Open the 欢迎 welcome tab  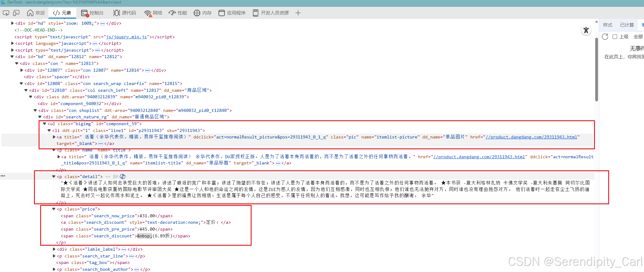[x=36, y=13]
